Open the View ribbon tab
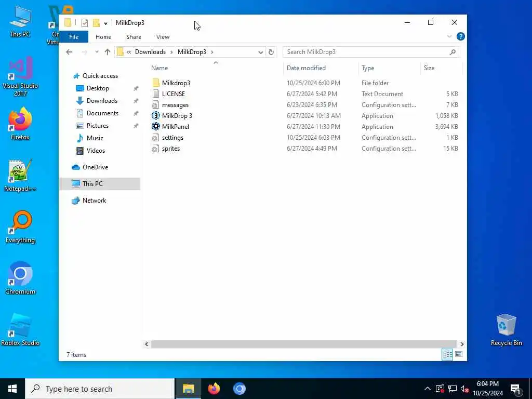 click(163, 37)
